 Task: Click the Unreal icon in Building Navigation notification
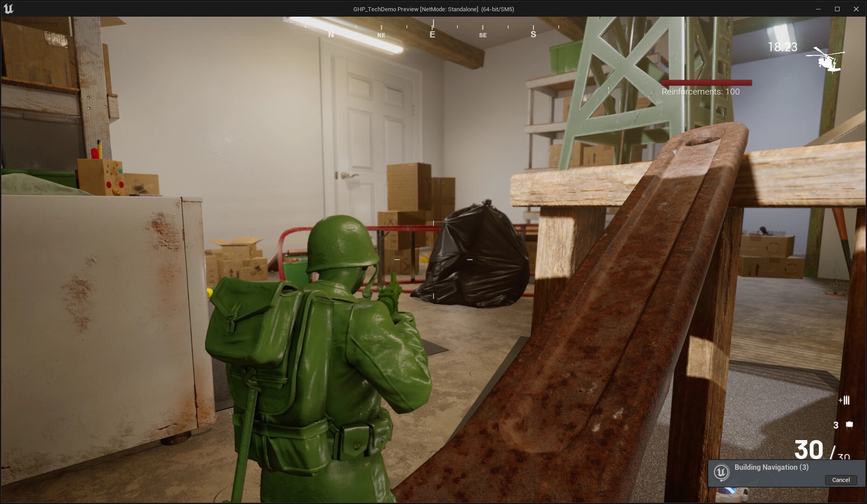721,473
